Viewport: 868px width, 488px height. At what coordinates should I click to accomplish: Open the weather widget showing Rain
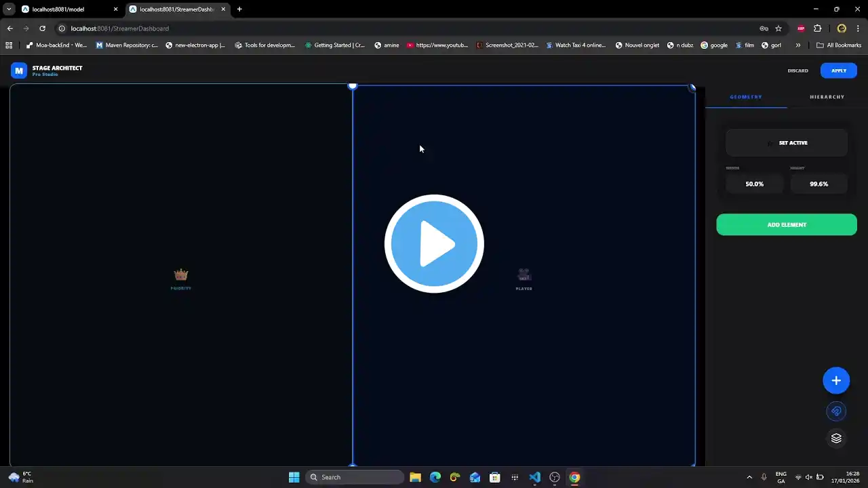20,477
